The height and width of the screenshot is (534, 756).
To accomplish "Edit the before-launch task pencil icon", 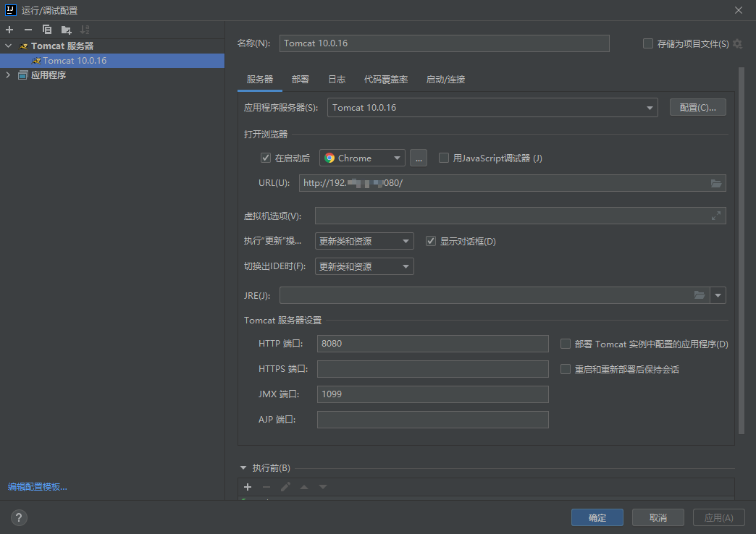I will 285,487.
